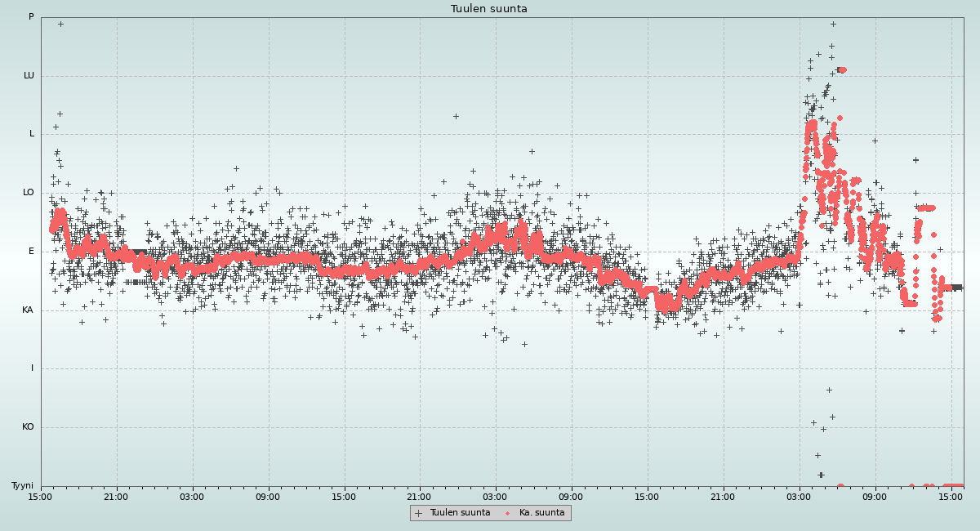Click the leftmost "15:00" time axis label
Screen dimensions: 980x531
click(x=41, y=496)
